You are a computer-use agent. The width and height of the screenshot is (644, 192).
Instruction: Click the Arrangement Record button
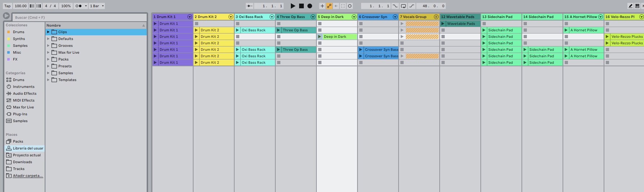tap(310, 6)
